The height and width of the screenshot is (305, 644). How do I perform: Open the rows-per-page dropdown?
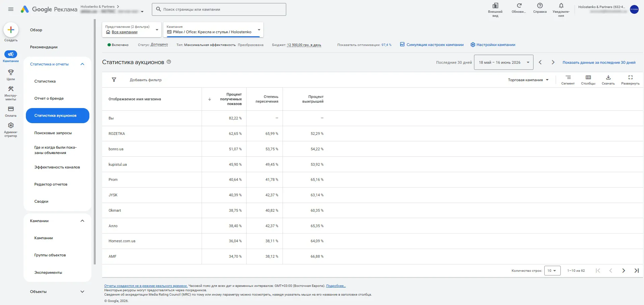(552, 270)
